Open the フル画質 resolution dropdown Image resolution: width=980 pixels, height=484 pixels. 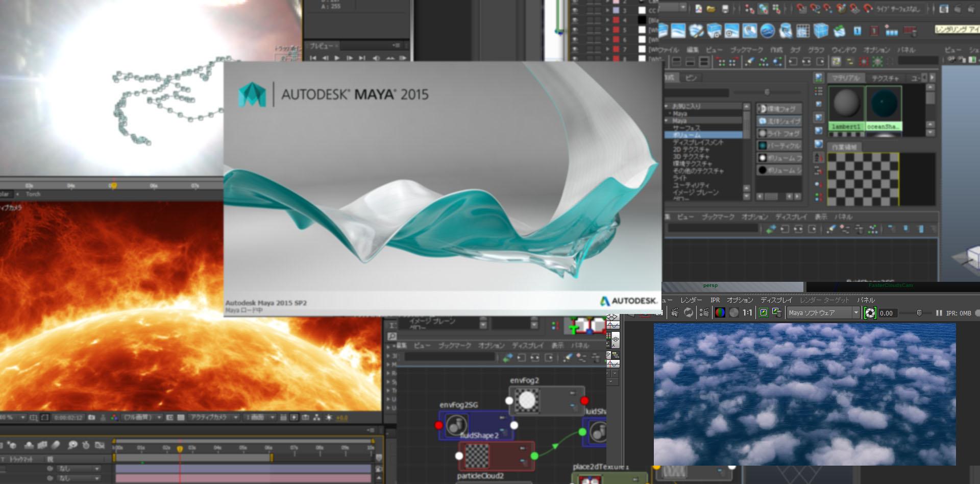point(140,418)
